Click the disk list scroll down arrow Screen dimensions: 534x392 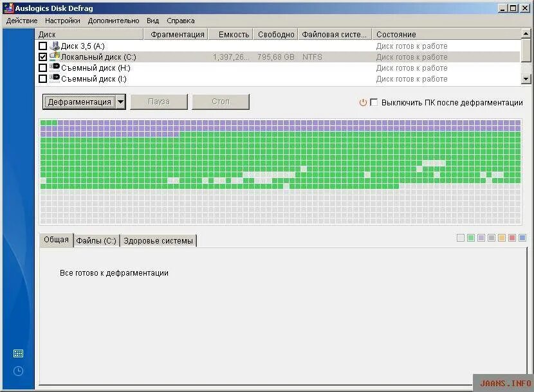pos(526,79)
